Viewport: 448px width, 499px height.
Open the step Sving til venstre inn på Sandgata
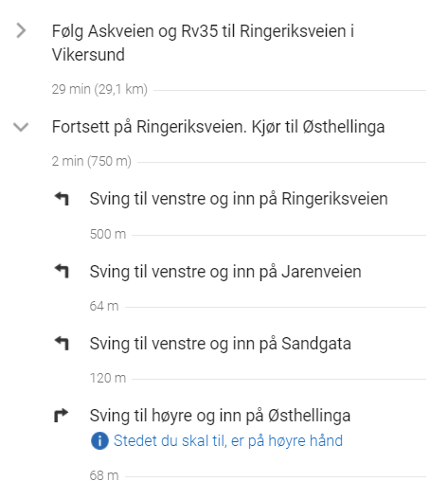(221, 344)
